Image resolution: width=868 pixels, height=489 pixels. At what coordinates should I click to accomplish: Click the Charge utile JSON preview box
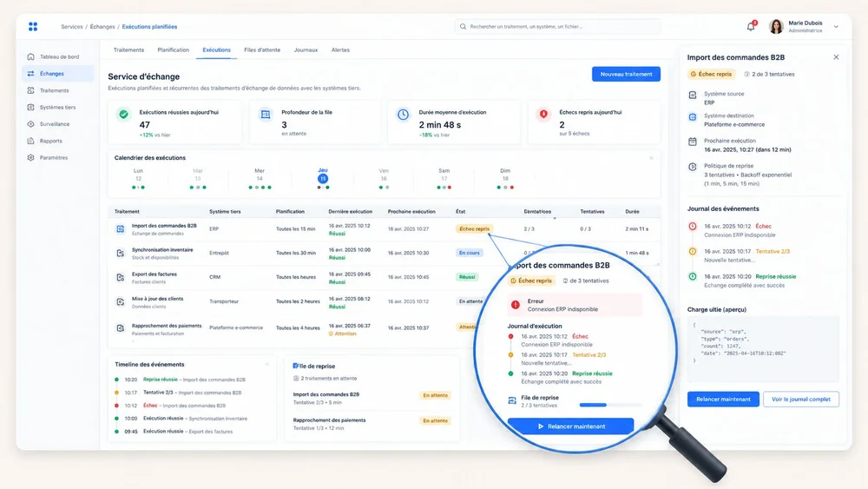coord(763,349)
